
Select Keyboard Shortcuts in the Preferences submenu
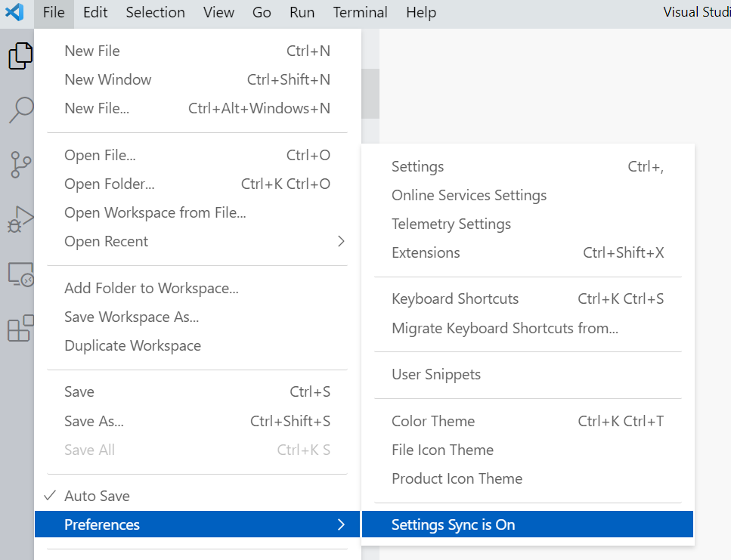tap(455, 299)
